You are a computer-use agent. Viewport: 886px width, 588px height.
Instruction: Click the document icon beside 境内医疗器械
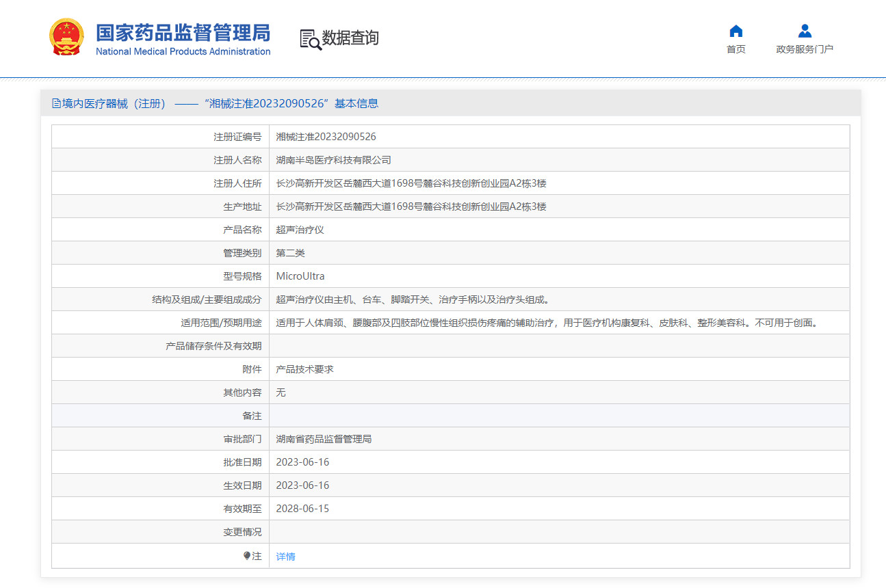tap(57, 103)
